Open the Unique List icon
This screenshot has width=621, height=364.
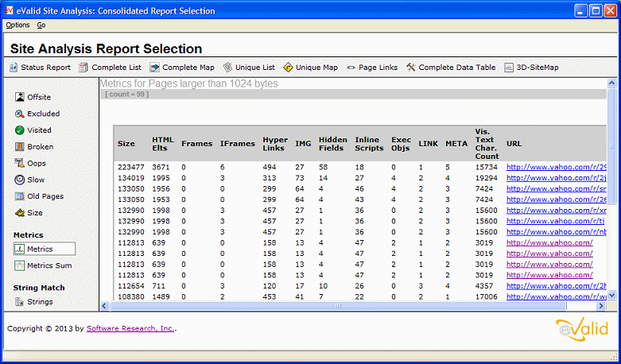click(x=227, y=68)
